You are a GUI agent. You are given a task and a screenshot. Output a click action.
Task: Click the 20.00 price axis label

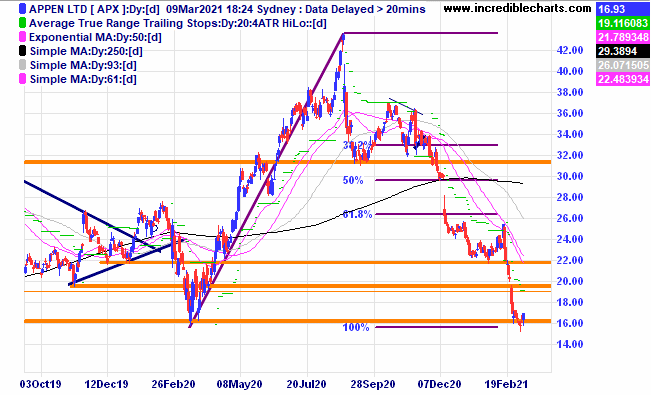(570, 281)
